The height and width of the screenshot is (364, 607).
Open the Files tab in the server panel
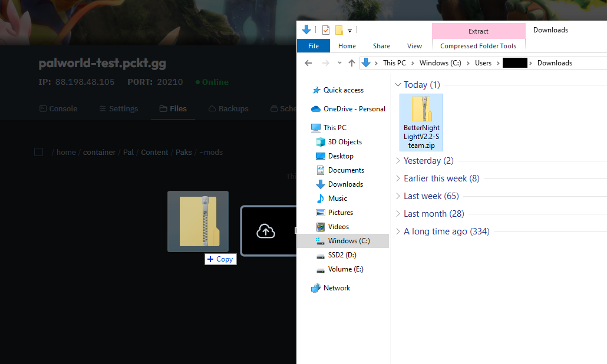pyautogui.click(x=173, y=109)
